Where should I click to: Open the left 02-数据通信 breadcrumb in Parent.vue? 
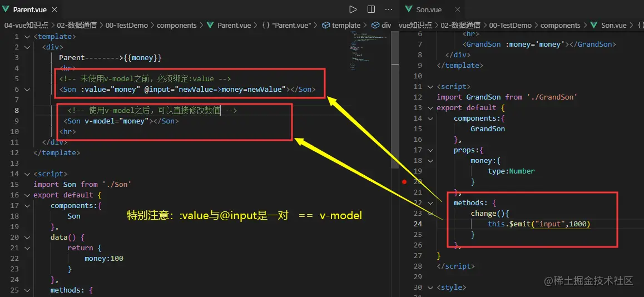pyautogui.click(x=77, y=25)
